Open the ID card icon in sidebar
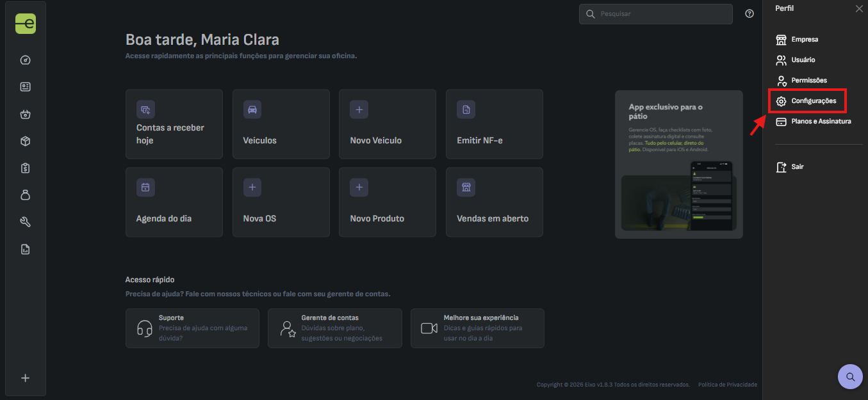This screenshot has height=400, width=868. click(x=26, y=87)
